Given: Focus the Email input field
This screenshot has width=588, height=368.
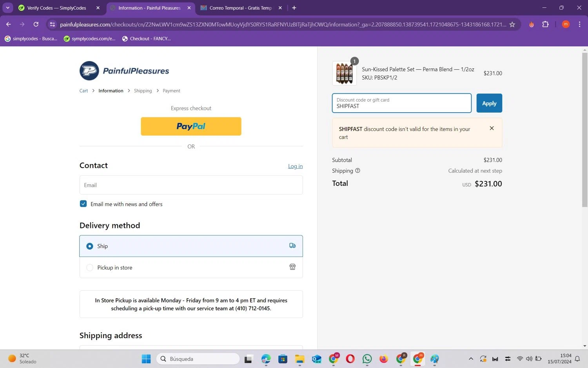Looking at the screenshot, I should point(191,185).
